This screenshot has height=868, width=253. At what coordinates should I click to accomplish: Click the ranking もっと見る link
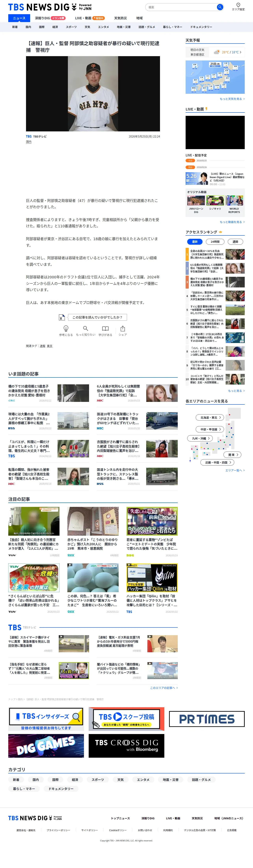[x=236, y=390]
